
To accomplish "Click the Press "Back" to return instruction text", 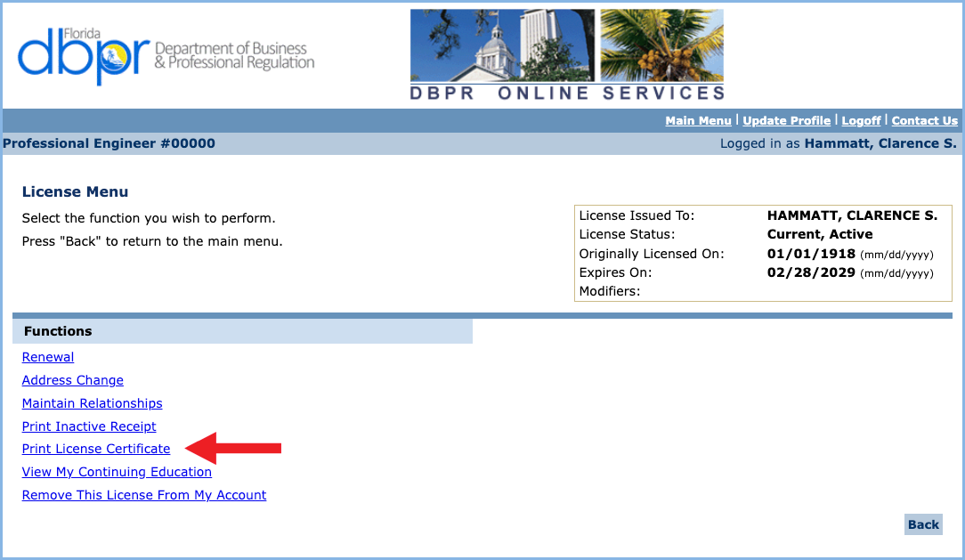I will (x=152, y=241).
